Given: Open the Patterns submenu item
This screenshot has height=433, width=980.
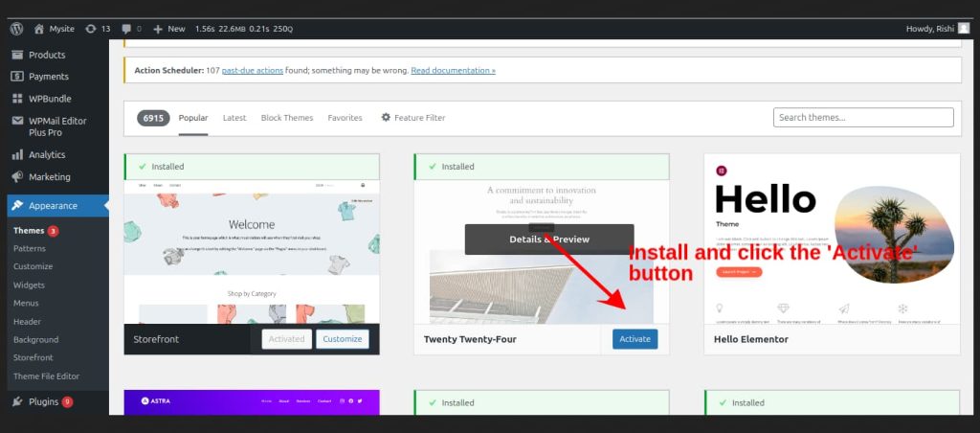Looking at the screenshot, I should [x=30, y=248].
